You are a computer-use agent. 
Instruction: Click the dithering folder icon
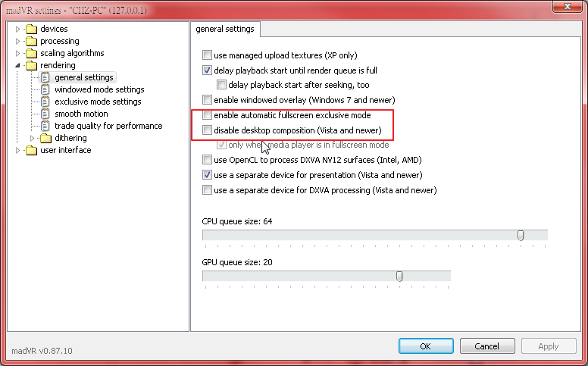[45, 138]
